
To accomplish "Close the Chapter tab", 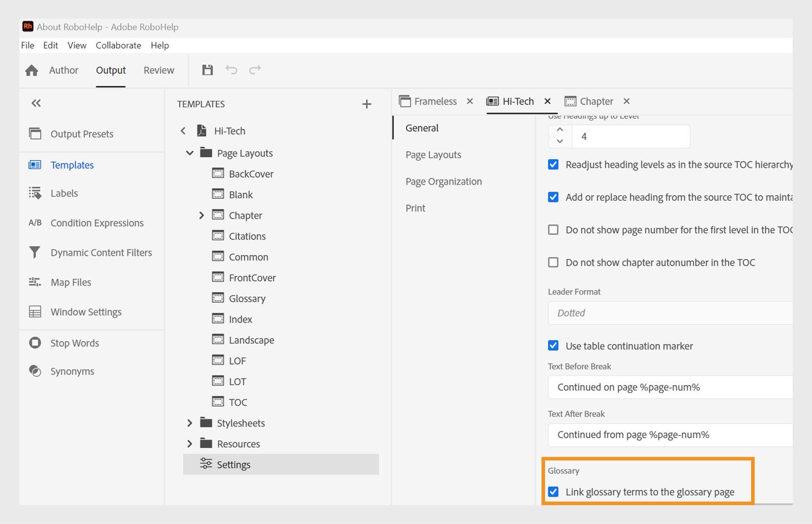I will coord(627,101).
